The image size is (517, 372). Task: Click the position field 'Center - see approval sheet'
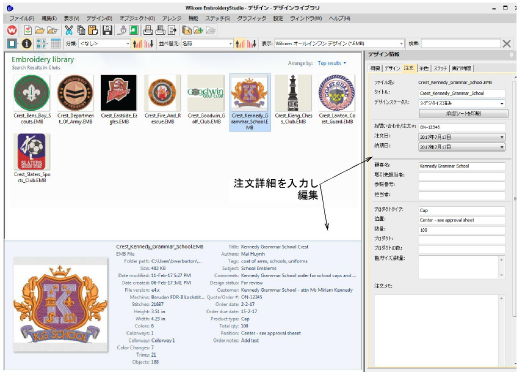pos(462,220)
